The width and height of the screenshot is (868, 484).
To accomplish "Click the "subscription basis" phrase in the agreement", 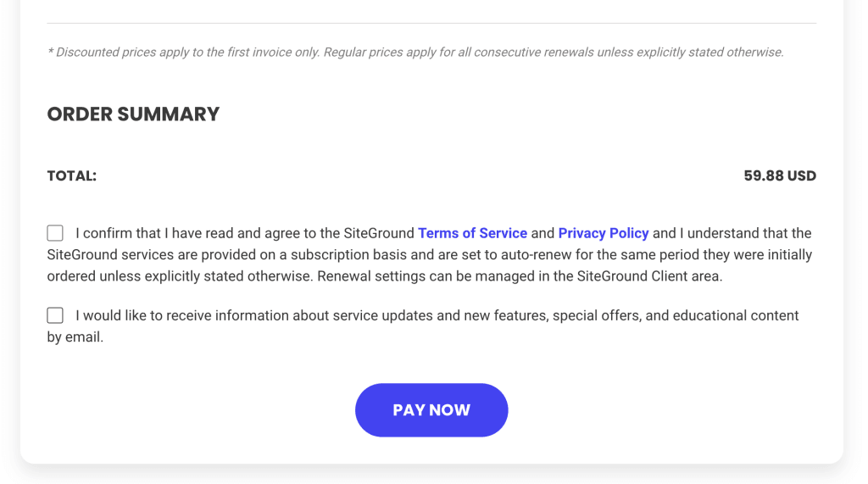I will pos(351,255).
